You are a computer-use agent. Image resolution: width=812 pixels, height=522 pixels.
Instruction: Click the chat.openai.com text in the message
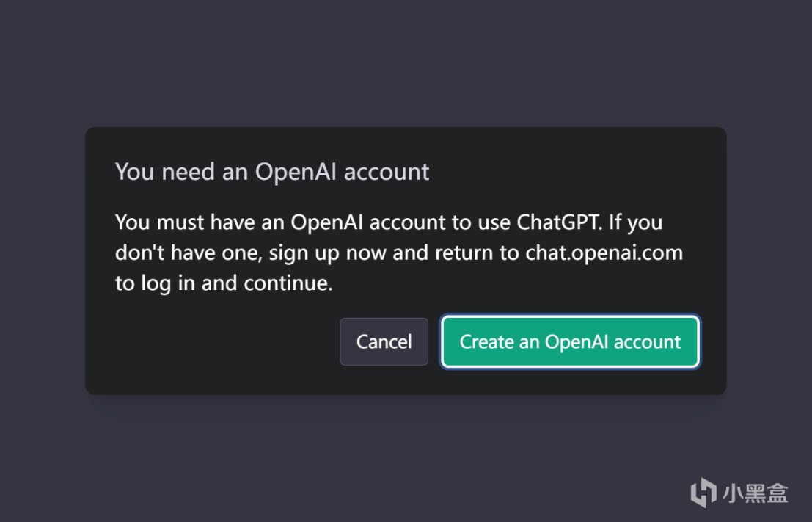coord(604,253)
